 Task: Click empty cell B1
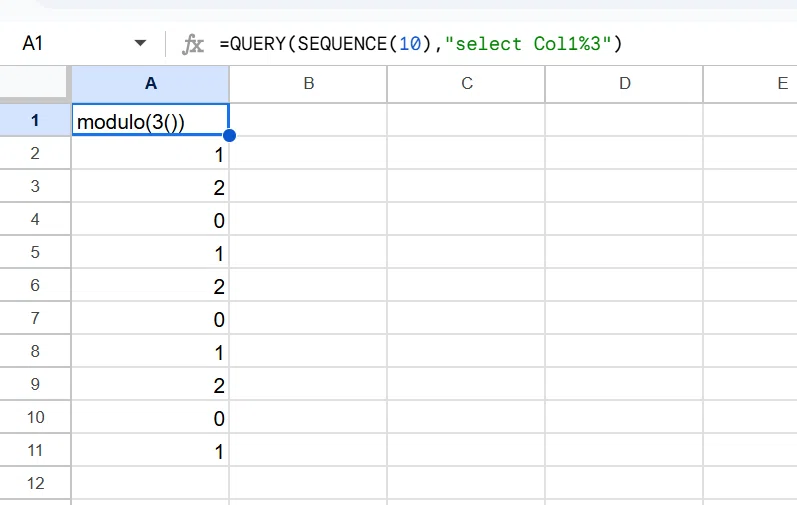(x=309, y=120)
